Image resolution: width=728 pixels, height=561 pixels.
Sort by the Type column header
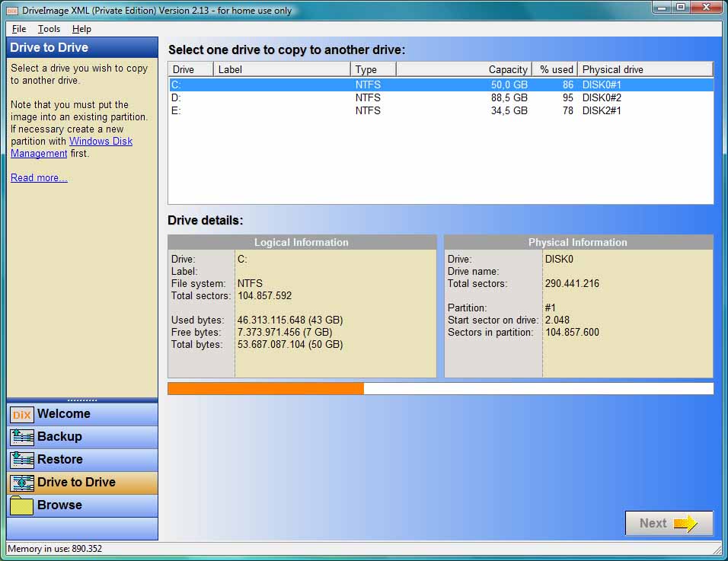coord(373,69)
